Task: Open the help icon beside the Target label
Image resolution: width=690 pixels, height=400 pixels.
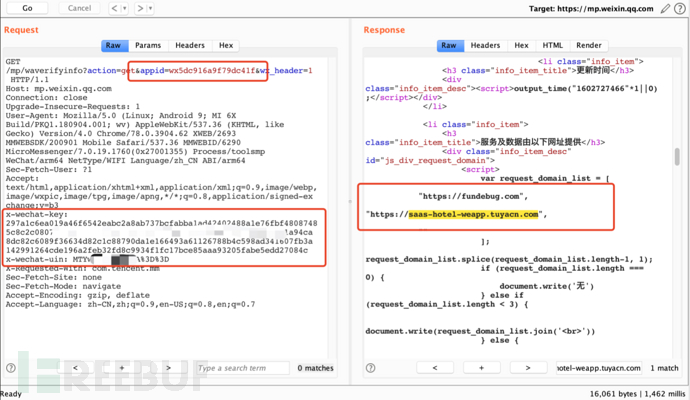Action: coord(680,8)
